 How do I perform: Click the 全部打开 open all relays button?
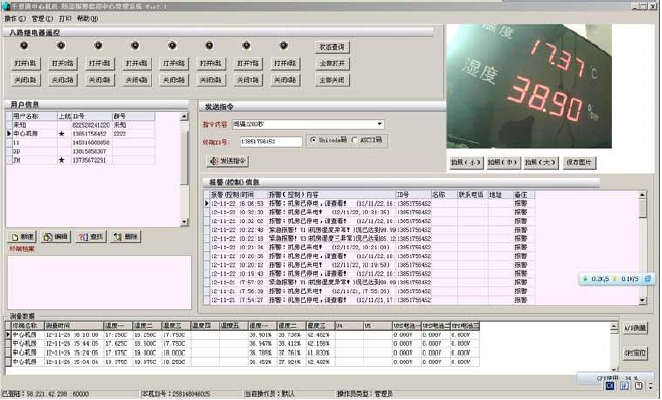click(x=332, y=64)
